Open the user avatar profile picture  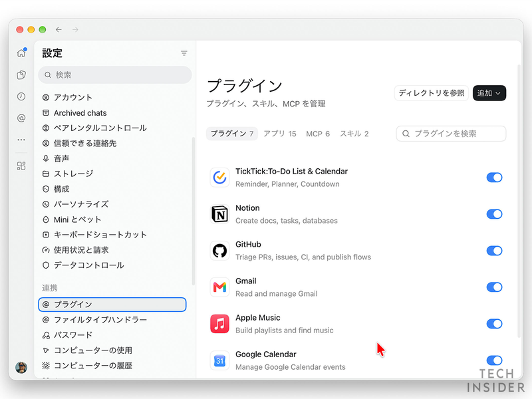[21, 367]
